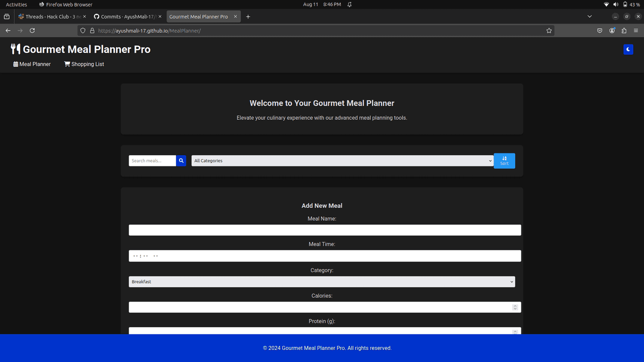Open the Meal Planner nav item
The width and height of the screenshot is (644, 362).
coord(32,64)
